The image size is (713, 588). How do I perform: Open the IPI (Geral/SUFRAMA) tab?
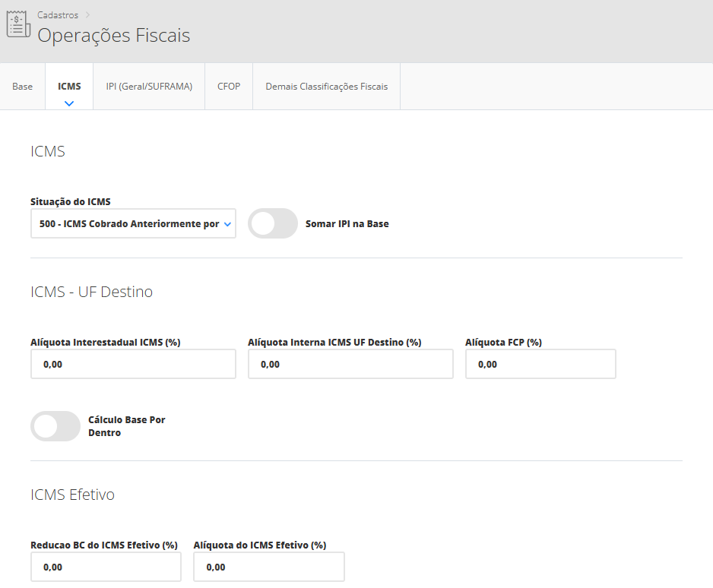coord(149,87)
